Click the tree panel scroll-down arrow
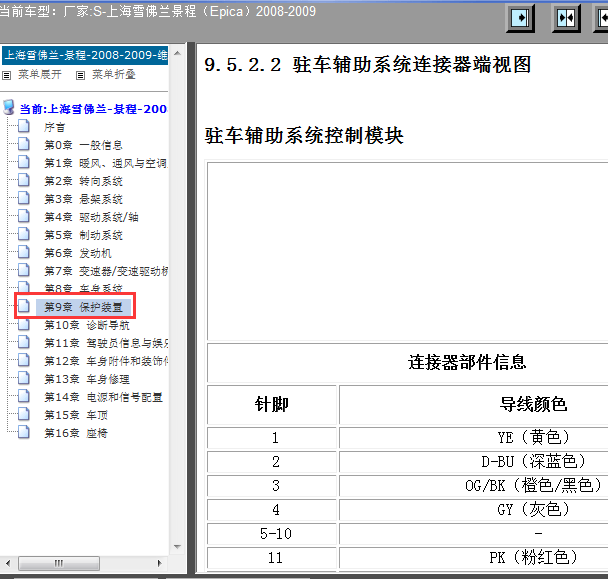 tap(177, 547)
